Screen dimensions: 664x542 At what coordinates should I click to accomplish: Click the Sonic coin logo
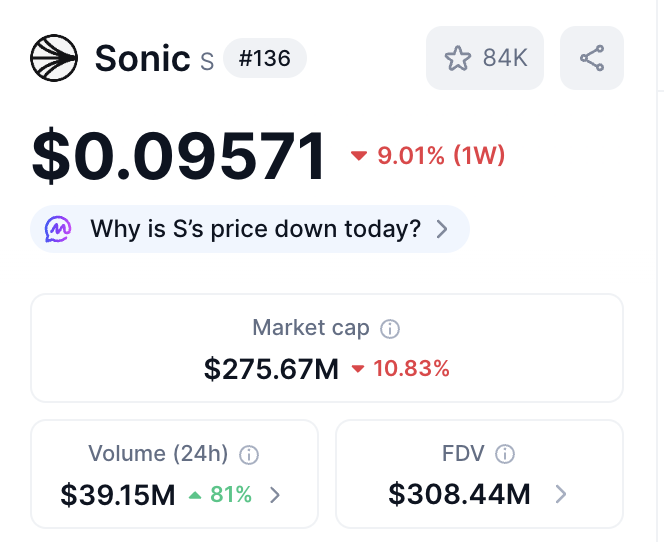coord(55,58)
